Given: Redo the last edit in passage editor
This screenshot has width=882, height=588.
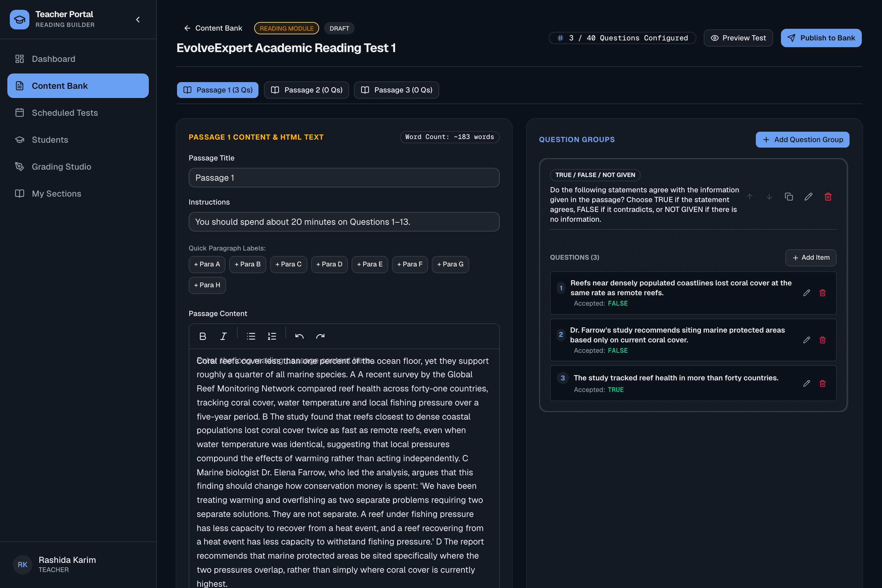Looking at the screenshot, I should (320, 336).
